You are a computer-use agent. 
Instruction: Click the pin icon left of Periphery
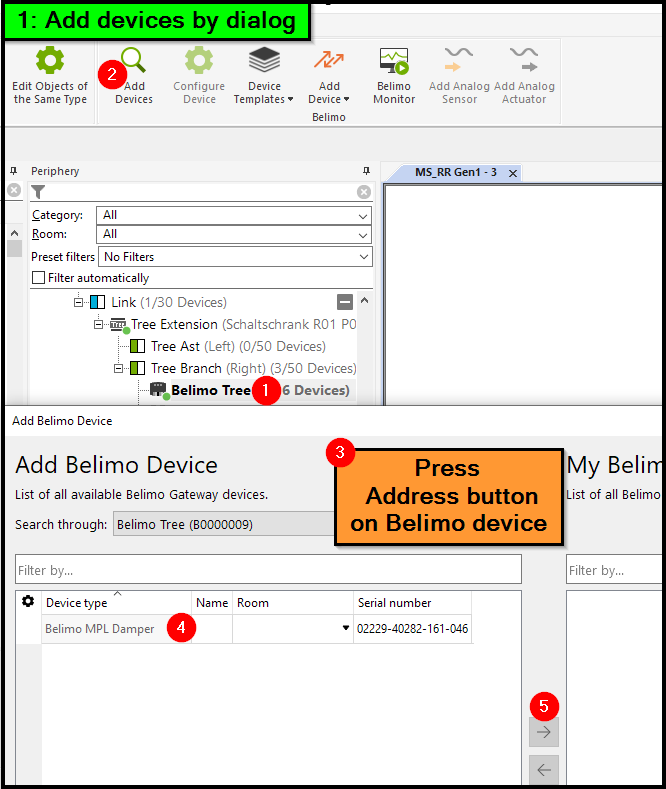[14, 171]
